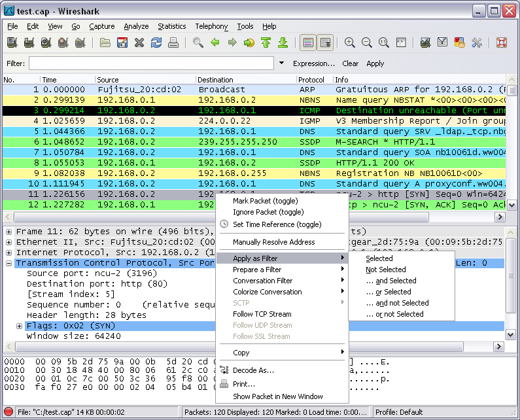Click the Expression... button

[314, 63]
